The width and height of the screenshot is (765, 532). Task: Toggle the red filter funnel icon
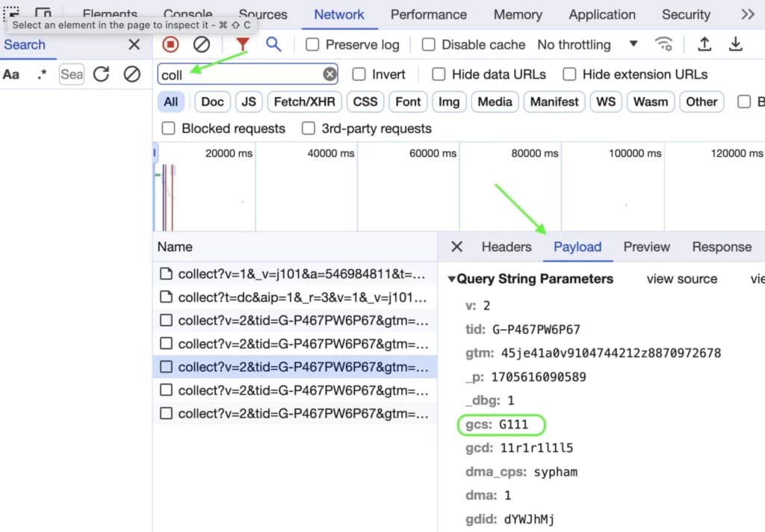point(243,44)
